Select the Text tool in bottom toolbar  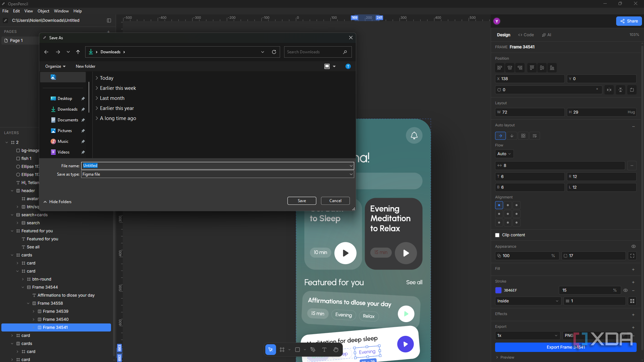coord(324,350)
